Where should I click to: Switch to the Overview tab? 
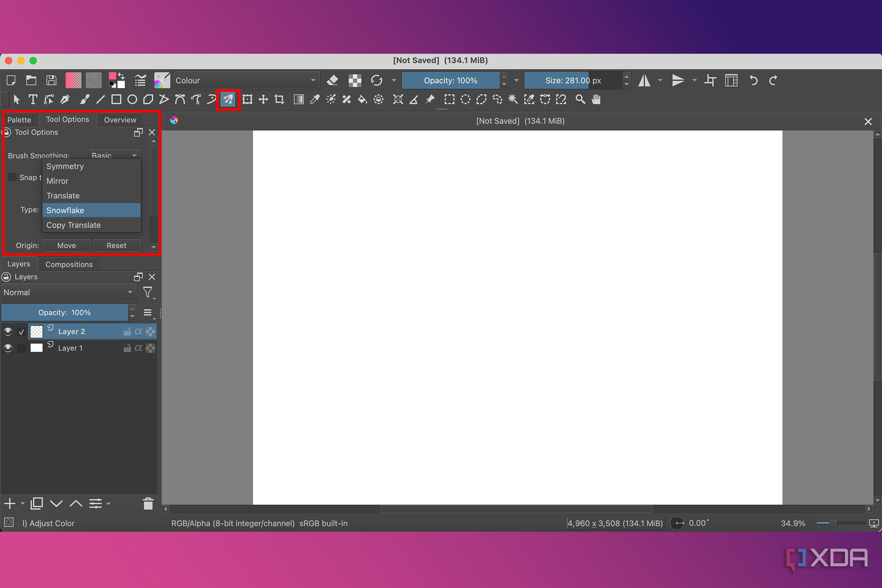pos(120,120)
